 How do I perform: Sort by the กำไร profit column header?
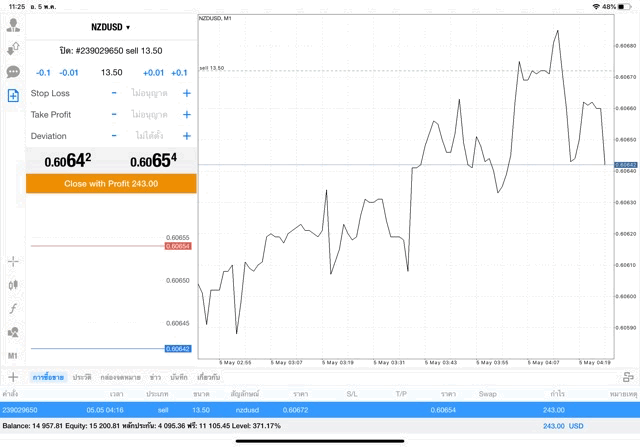[x=558, y=394]
